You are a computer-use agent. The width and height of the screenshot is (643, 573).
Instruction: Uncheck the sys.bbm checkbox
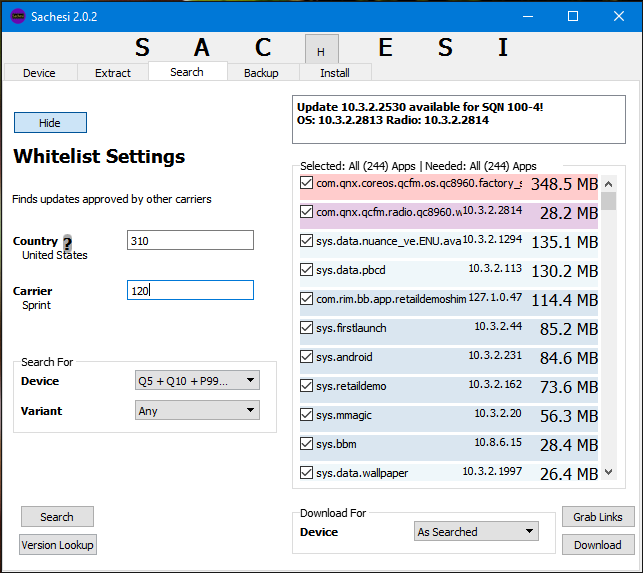[x=306, y=443]
